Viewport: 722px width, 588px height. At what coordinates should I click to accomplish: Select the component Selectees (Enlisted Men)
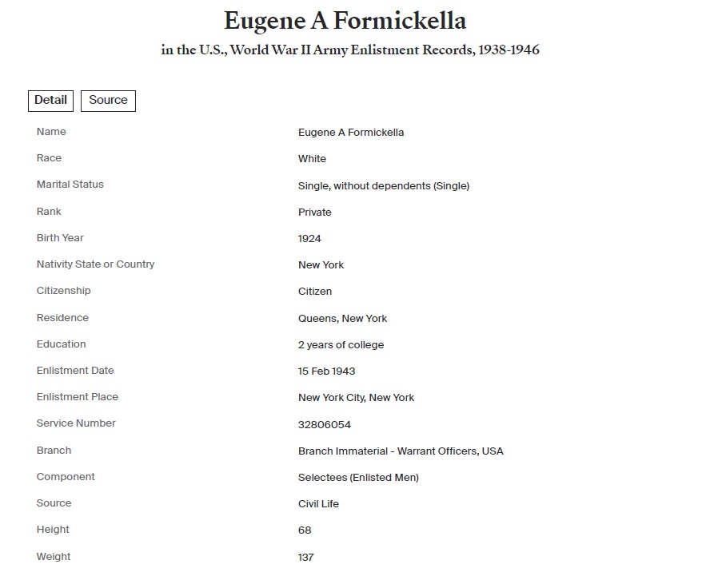[358, 478]
